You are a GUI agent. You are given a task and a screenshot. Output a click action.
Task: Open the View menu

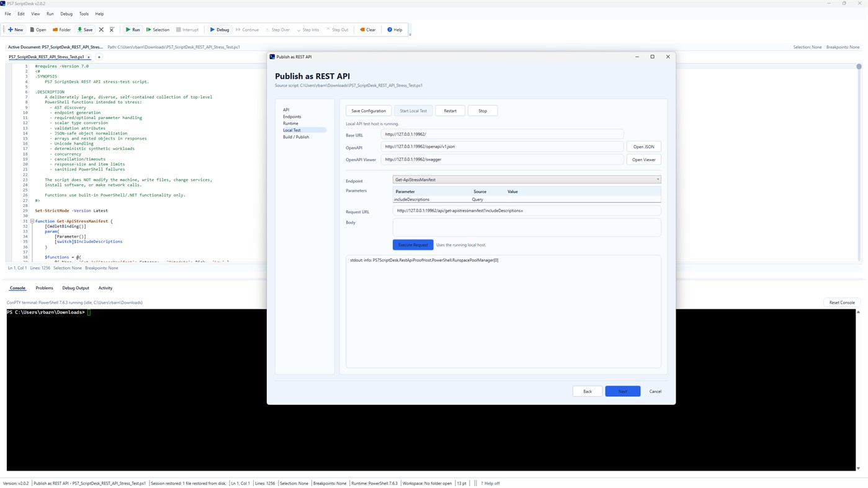pyautogui.click(x=35, y=14)
